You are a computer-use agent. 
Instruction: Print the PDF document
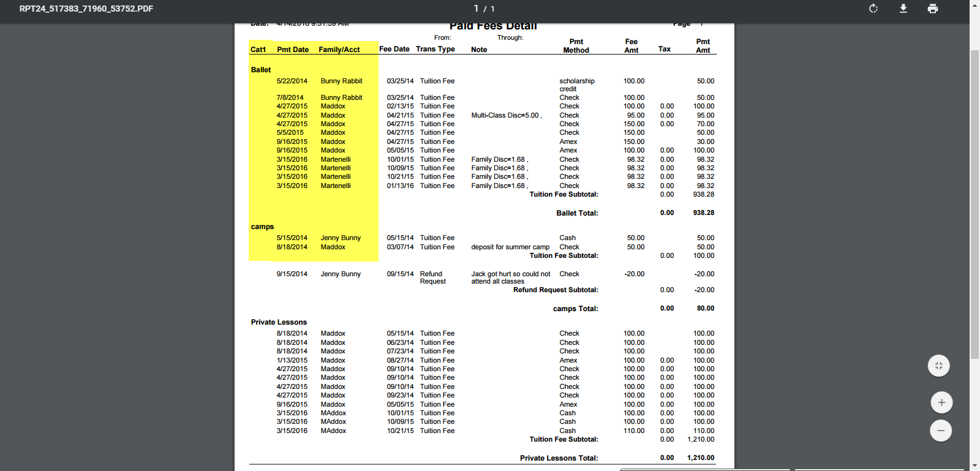tap(932, 9)
